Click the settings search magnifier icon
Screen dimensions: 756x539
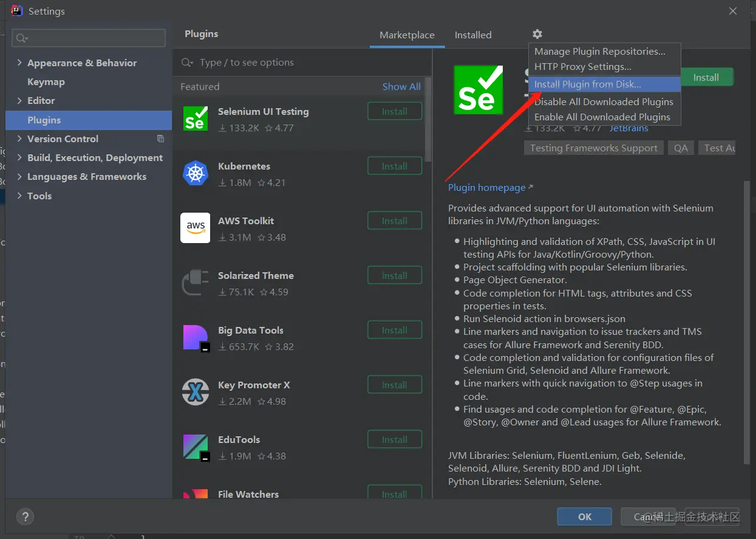tap(22, 38)
